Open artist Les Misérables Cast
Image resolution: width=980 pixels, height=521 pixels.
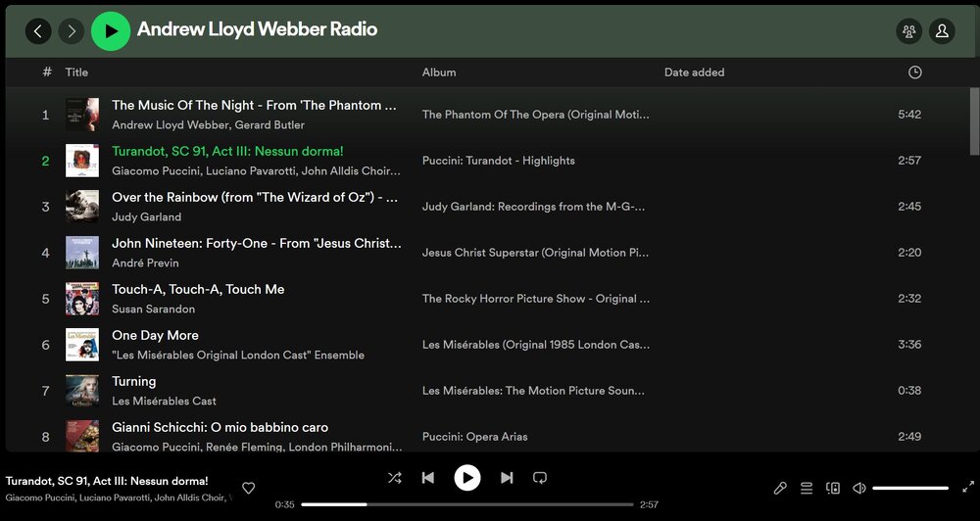point(164,402)
